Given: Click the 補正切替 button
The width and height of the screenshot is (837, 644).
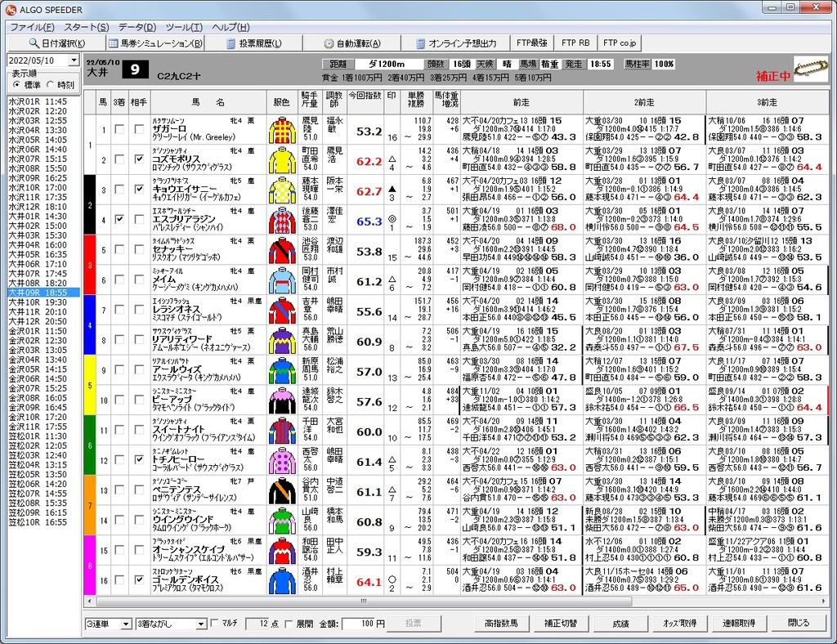Looking at the screenshot, I should (561, 623).
